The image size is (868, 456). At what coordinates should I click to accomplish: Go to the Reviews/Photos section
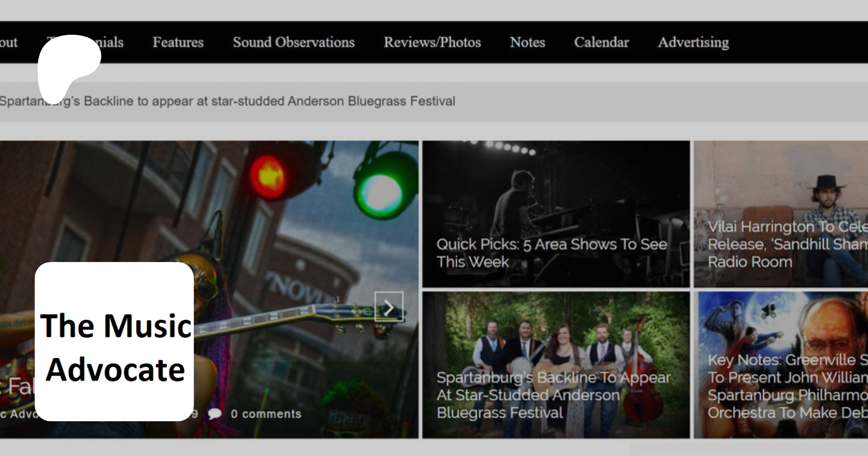pos(432,42)
